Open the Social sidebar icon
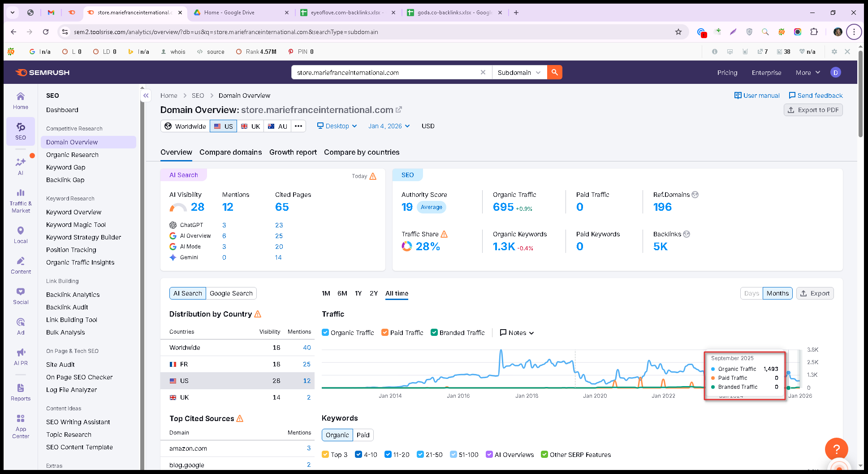 [x=21, y=296]
